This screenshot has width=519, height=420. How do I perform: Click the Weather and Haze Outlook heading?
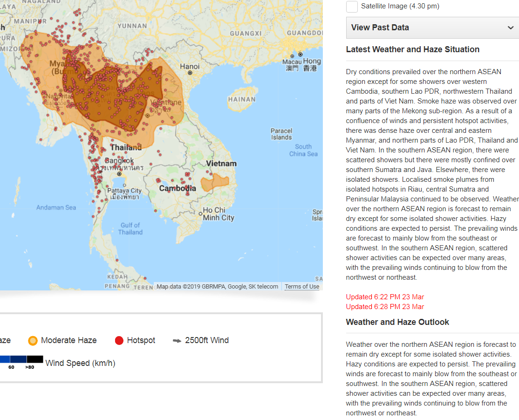pos(397,322)
